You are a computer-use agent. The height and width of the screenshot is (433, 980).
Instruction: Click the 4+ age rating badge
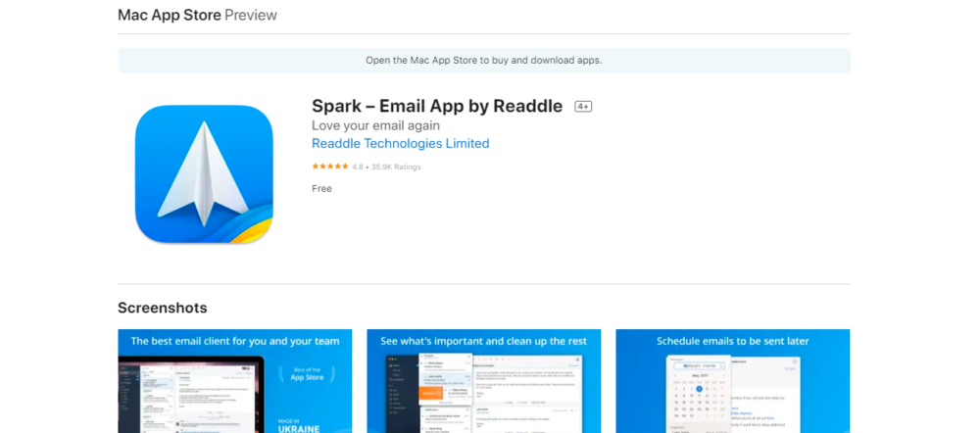[583, 107]
